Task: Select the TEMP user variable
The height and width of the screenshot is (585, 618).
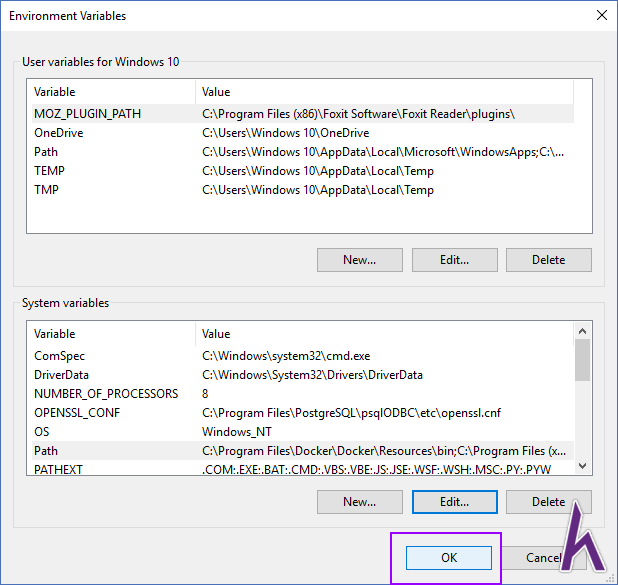Action: (x=303, y=171)
